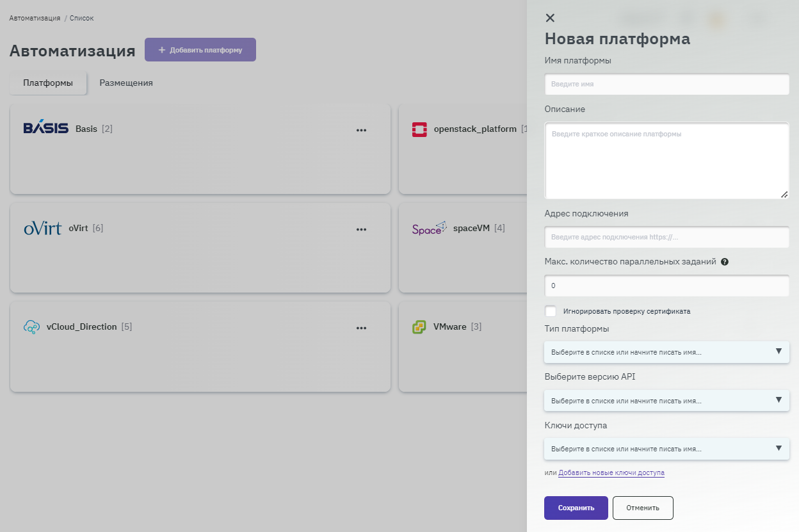The width and height of the screenshot is (799, 532).
Task: Close the Новая платформа side panel
Action: click(550, 18)
